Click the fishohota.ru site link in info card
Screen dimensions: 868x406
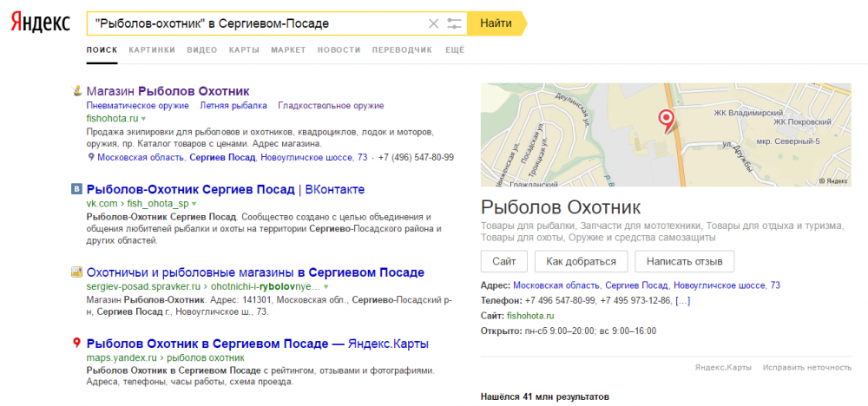(530, 316)
